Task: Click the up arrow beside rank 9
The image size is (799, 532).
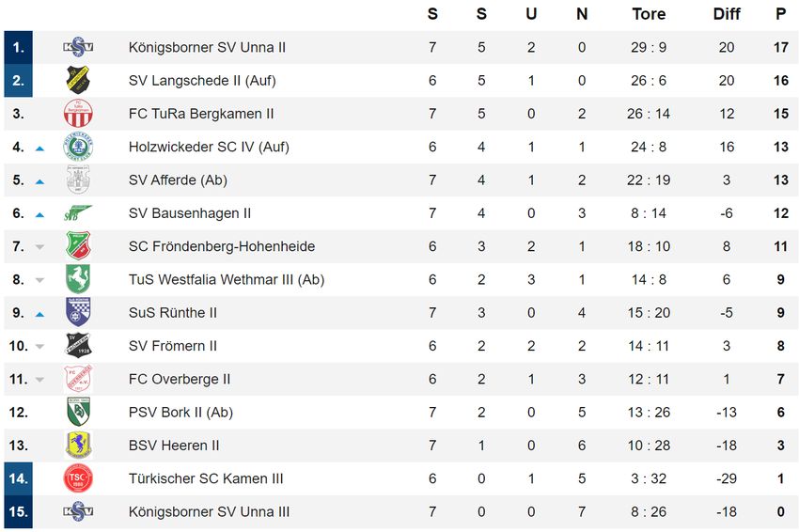Action: tap(39, 315)
